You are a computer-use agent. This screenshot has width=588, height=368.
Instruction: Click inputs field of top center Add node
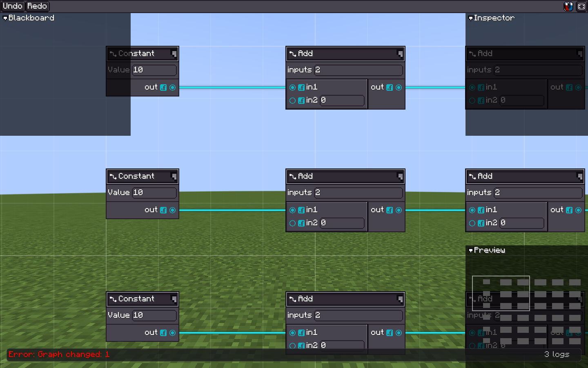[x=358, y=70]
